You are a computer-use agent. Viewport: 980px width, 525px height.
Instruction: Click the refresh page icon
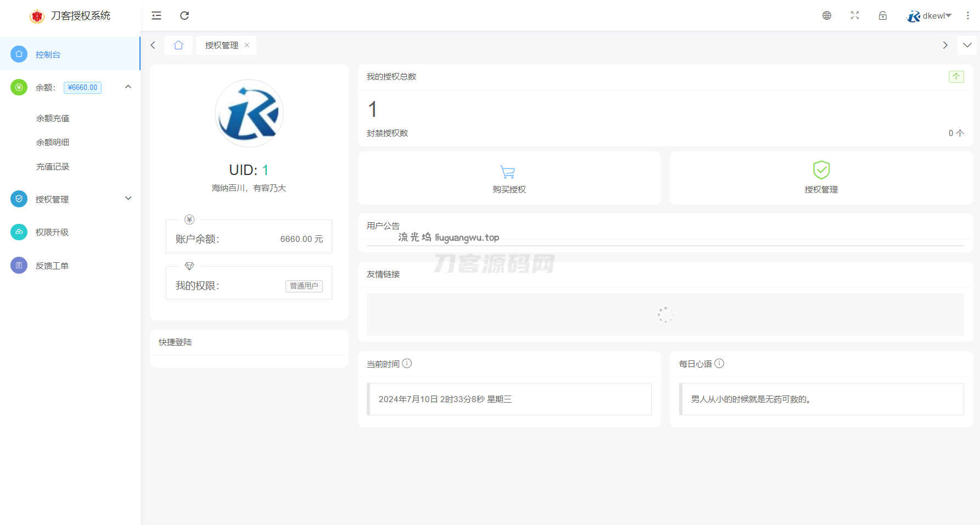pos(184,15)
